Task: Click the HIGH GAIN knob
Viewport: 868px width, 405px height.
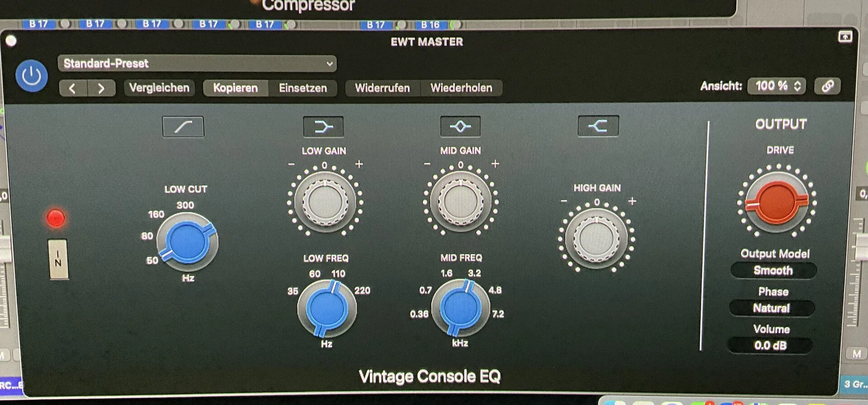Action: click(x=597, y=238)
